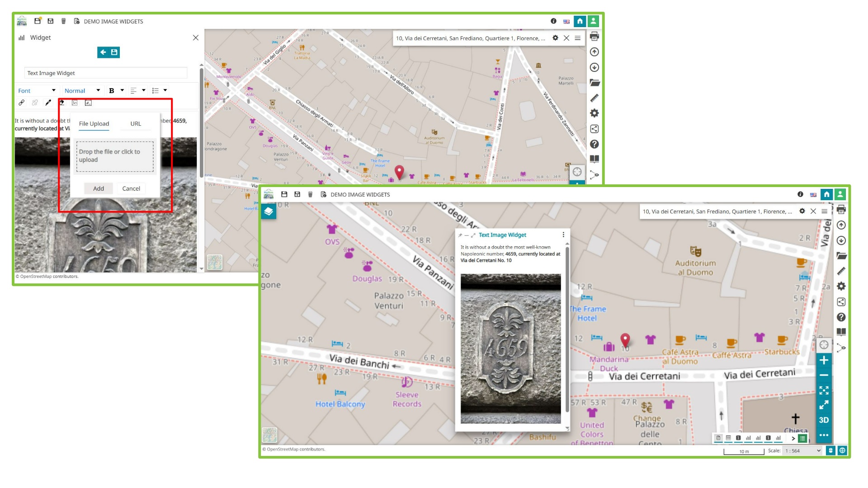Maximize the Text Image Widget
The height and width of the screenshot is (488, 868).
point(473,235)
